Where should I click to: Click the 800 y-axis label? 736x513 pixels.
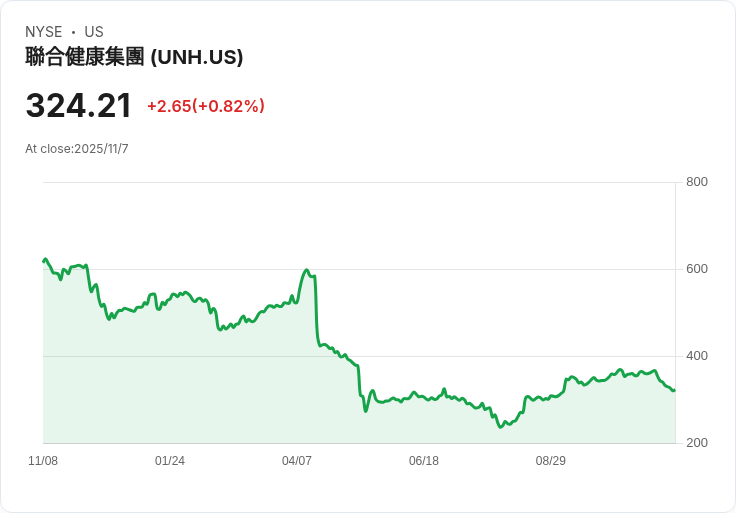(x=697, y=182)
